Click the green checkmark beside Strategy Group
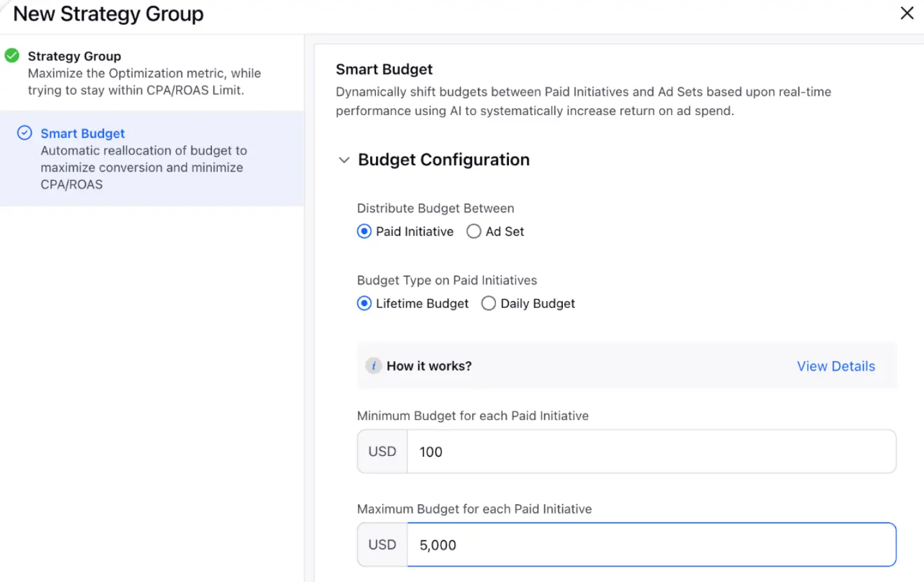This screenshot has width=924, height=582. click(12, 56)
